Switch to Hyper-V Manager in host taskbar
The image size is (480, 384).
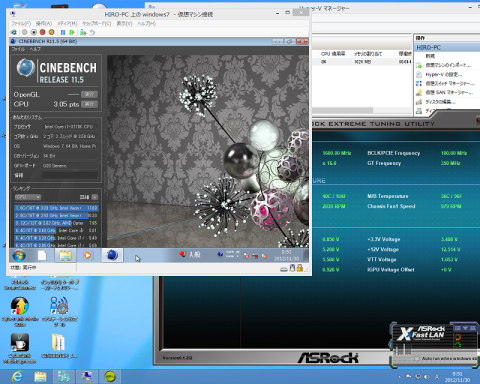click(63, 377)
